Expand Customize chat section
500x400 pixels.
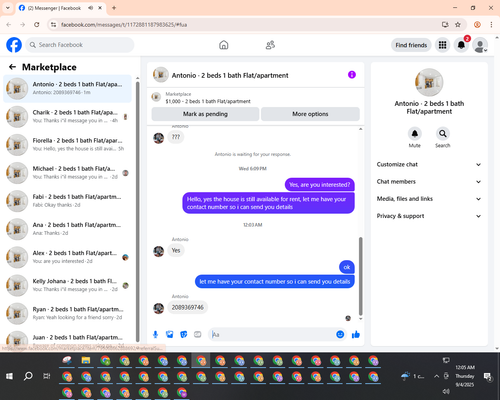click(429, 164)
